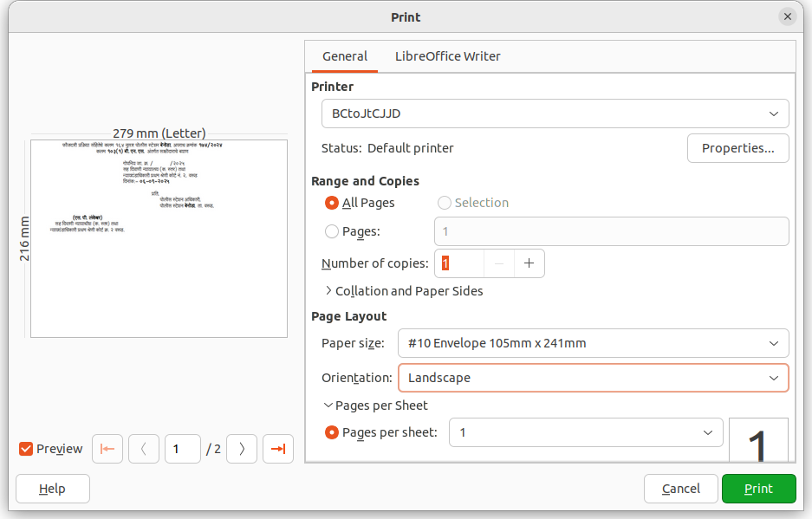Advance to next preview page
This screenshot has height=519, width=812.
click(x=241, y=448)
